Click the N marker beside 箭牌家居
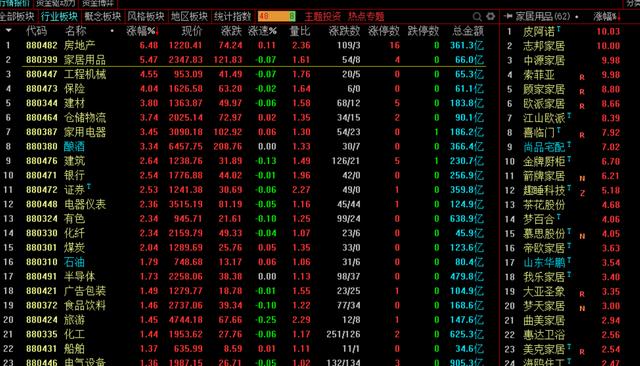The image size is (640, 366). coord(582,178)
